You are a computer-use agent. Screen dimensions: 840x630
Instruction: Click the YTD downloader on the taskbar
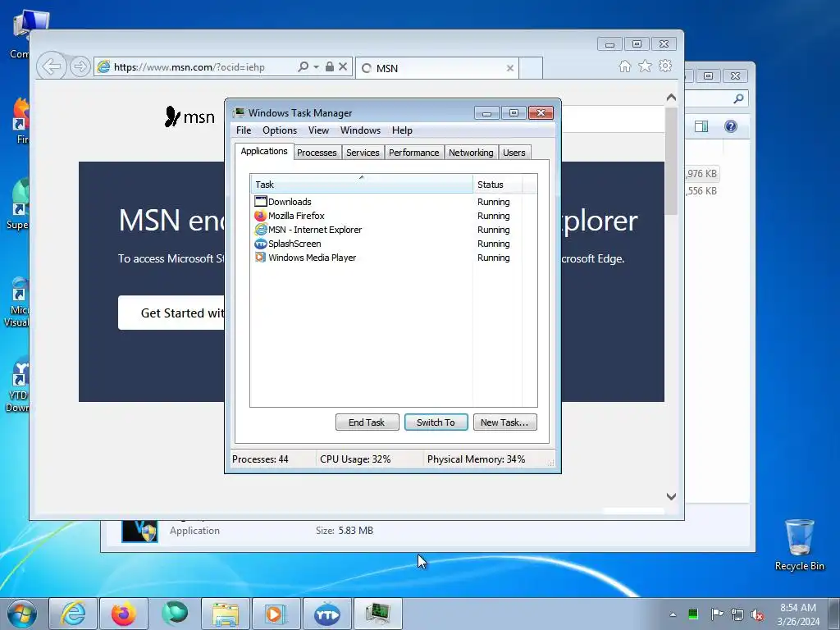point(326,614)
